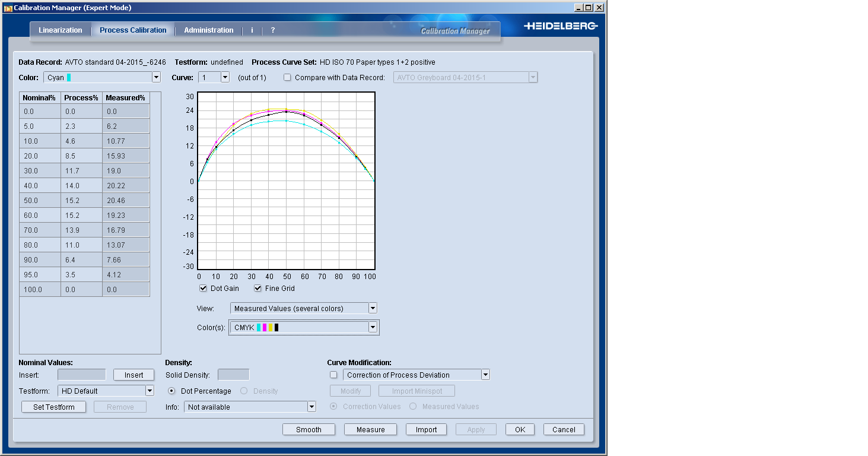The height and width of the screenshot is (456, 868).
Task: Click nominal value 100.0 cell
Action: [40, 289]
